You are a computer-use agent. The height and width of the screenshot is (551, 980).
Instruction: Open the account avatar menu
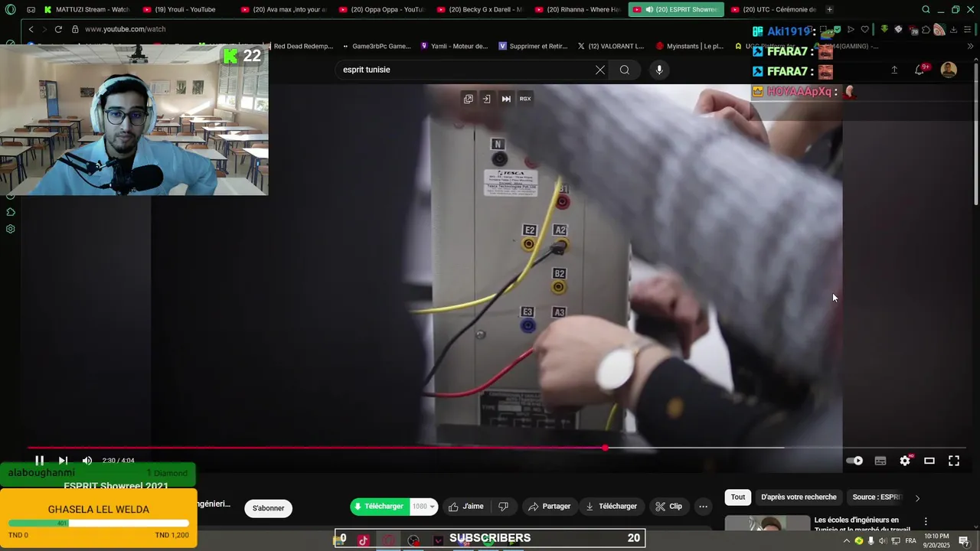[949, 70]
